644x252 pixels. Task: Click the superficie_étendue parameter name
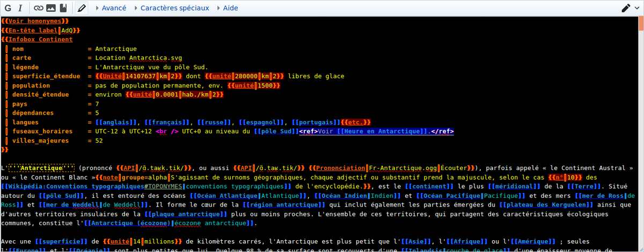coord(46,76)
